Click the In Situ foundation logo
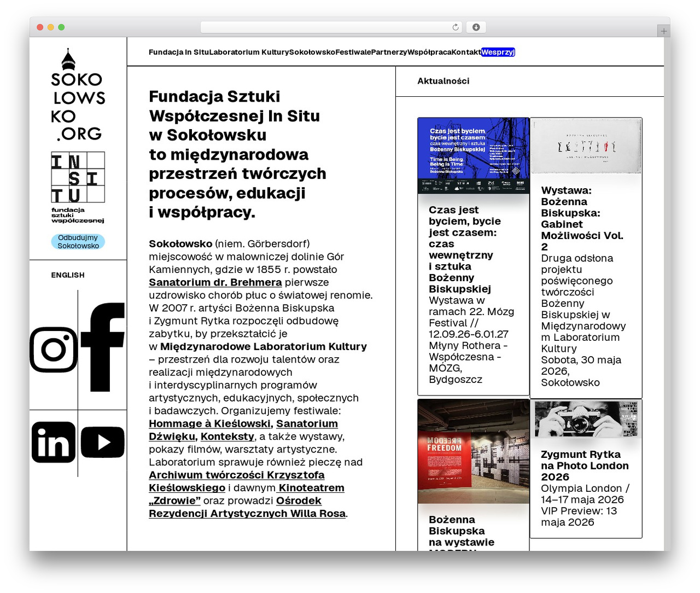 78,188
